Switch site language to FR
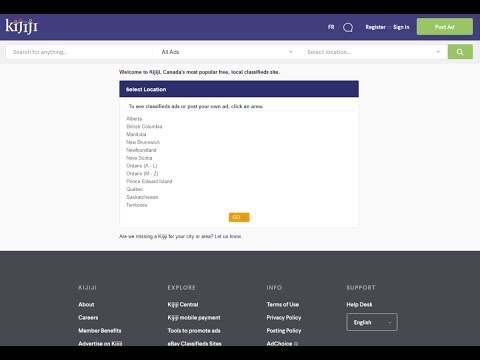 point(331,27)
